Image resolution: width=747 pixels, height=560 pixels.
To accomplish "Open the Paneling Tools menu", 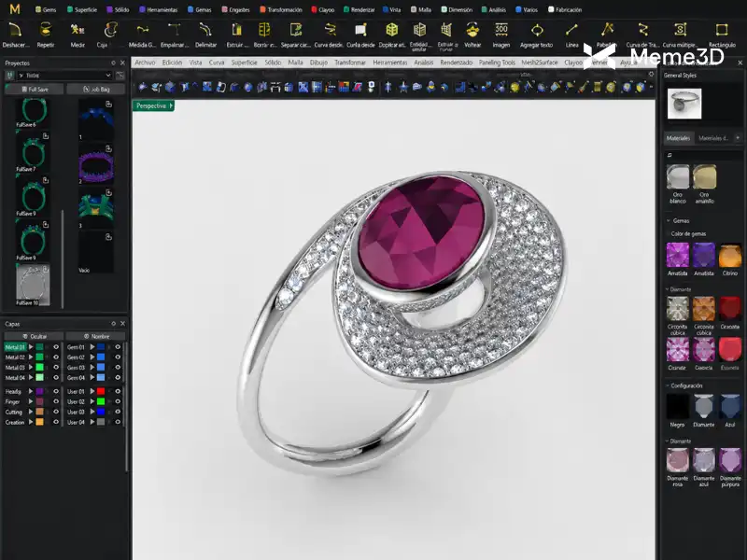I will tap(497, 63).
